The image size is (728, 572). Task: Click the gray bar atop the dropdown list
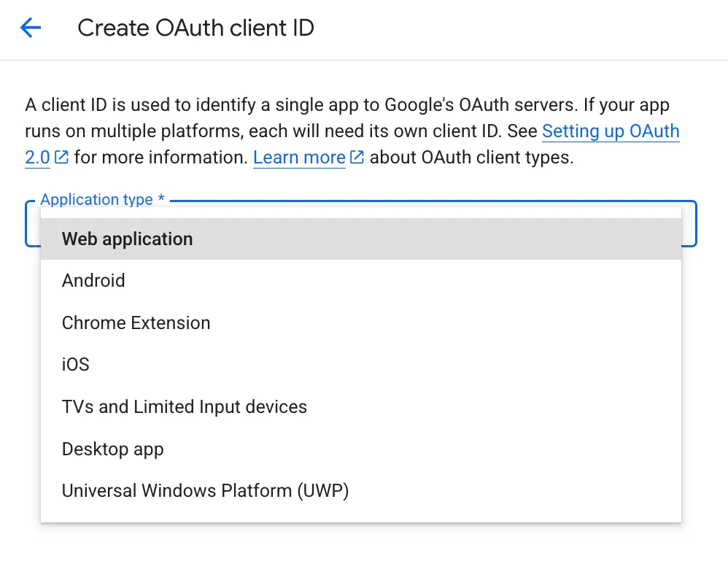(x=361, y=213)
